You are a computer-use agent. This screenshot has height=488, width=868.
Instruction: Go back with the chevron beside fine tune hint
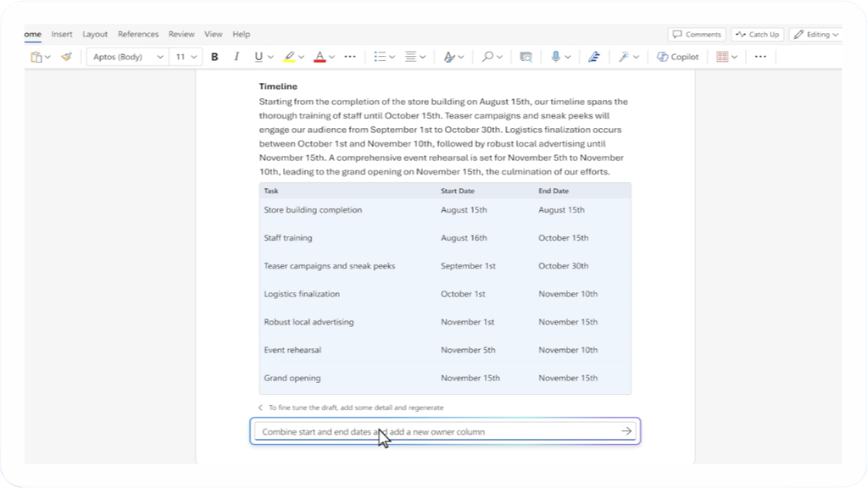(260, 408)
